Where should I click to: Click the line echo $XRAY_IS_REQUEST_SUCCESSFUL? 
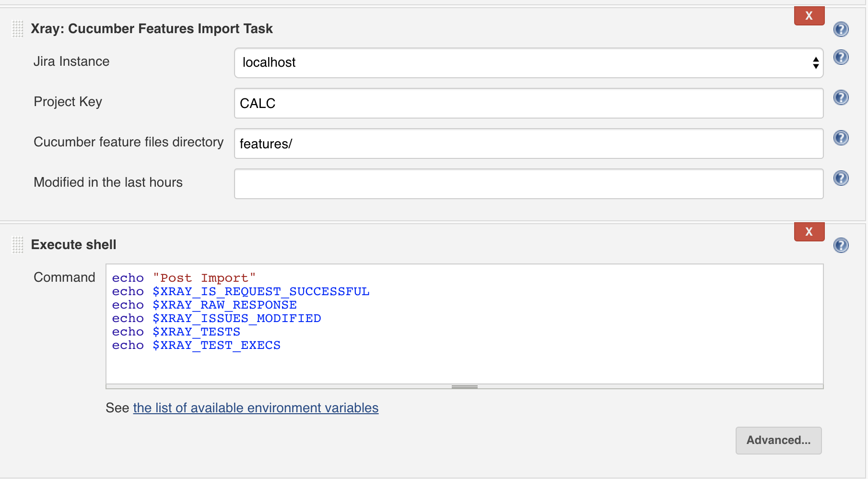pos(241,291)
